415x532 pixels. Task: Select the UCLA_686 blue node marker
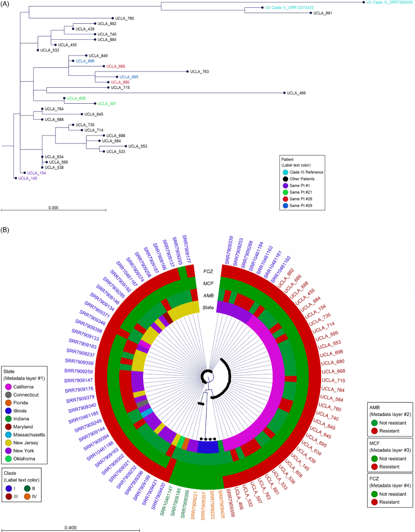coord(73,61)
